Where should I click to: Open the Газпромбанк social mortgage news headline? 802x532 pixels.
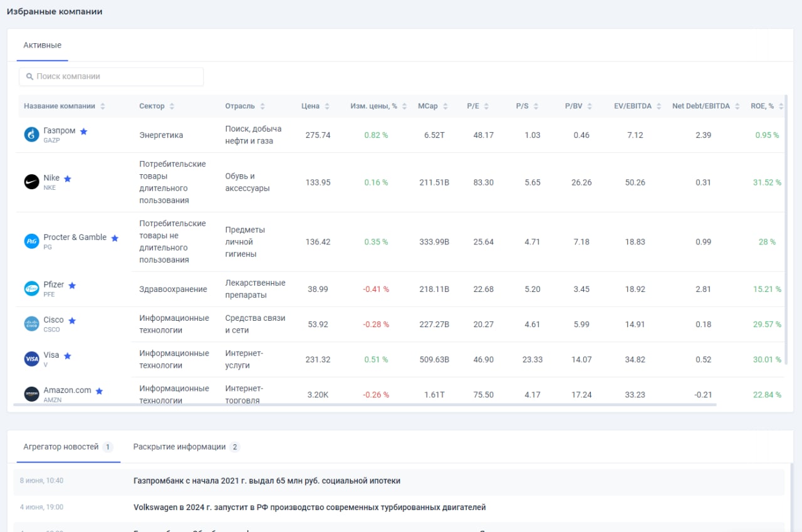coord(267,481)
